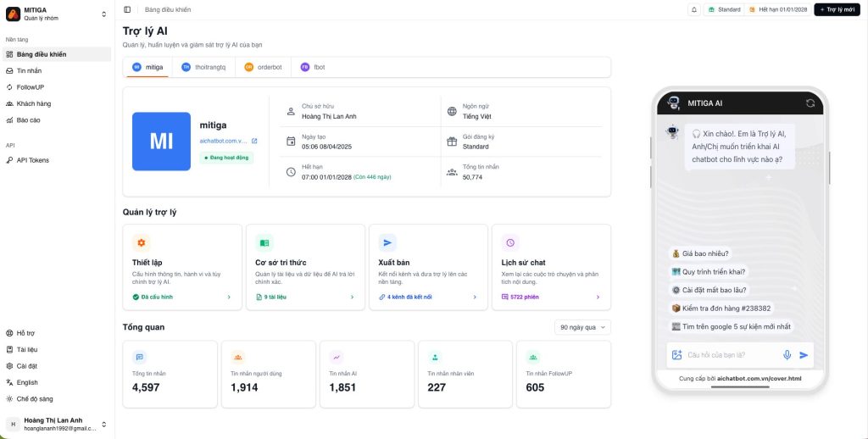Open Tài liệu in sidebar

(57, 349)
